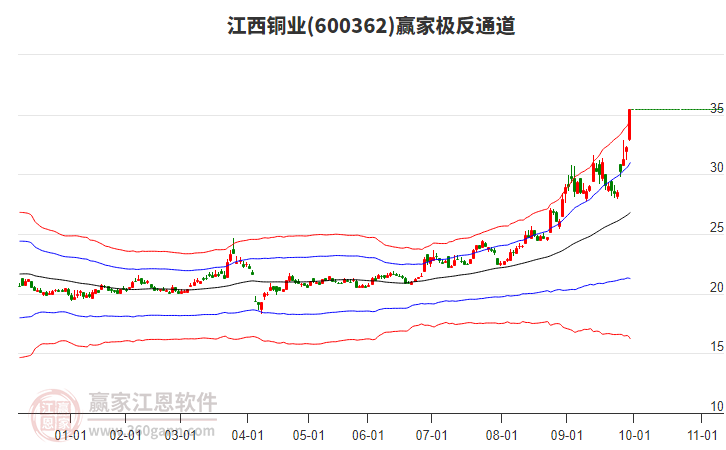Viewport: 726px width, 450px height.
Task: Click the price value 30 on the y-axis
Action: coord(717,168)
